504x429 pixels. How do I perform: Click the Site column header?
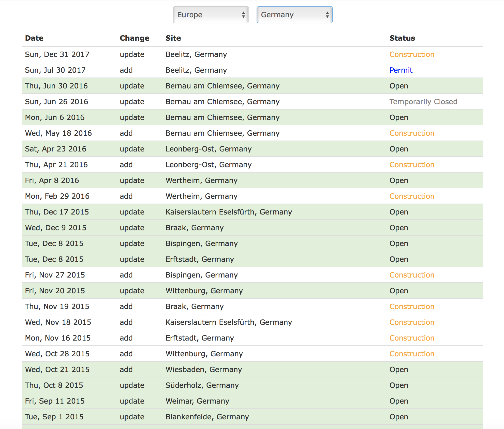pos(173,38)
